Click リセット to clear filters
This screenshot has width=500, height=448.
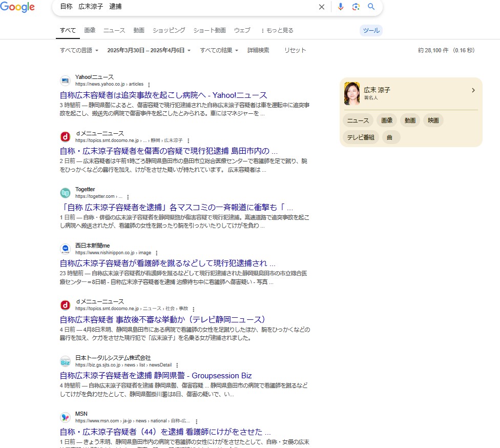coord(295,50)
